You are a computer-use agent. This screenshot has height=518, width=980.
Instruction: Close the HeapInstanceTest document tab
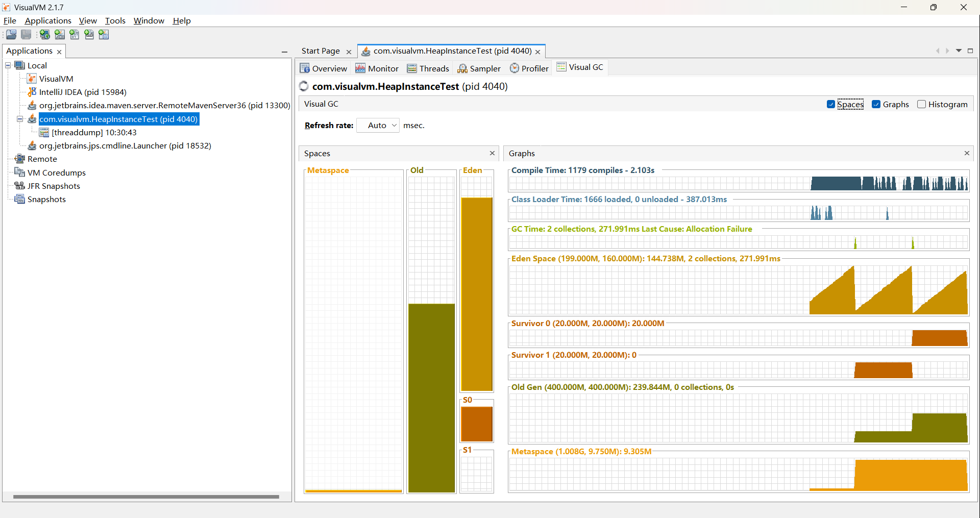click(x=537, y=52)
